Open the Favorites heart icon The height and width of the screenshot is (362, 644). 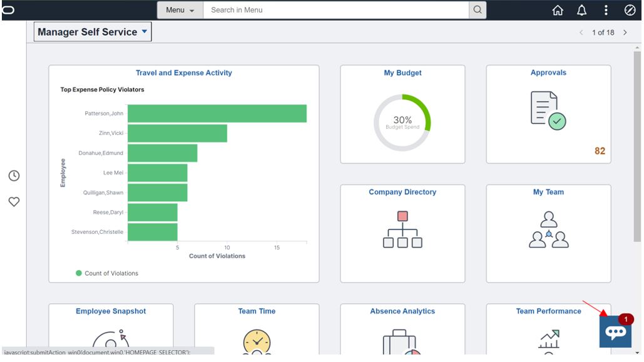(14, 201)
